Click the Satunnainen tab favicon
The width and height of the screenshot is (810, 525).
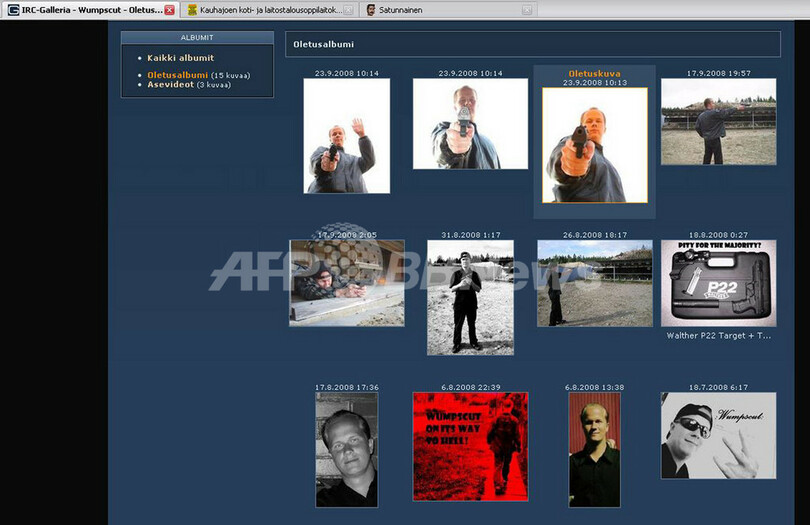coord(371,9)
